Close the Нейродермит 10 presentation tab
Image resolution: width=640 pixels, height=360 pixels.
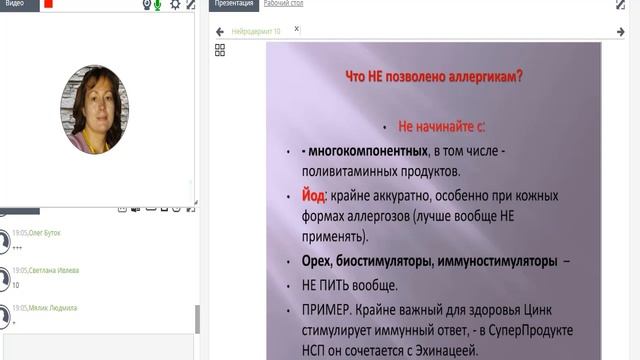click(x=297, y=29)
